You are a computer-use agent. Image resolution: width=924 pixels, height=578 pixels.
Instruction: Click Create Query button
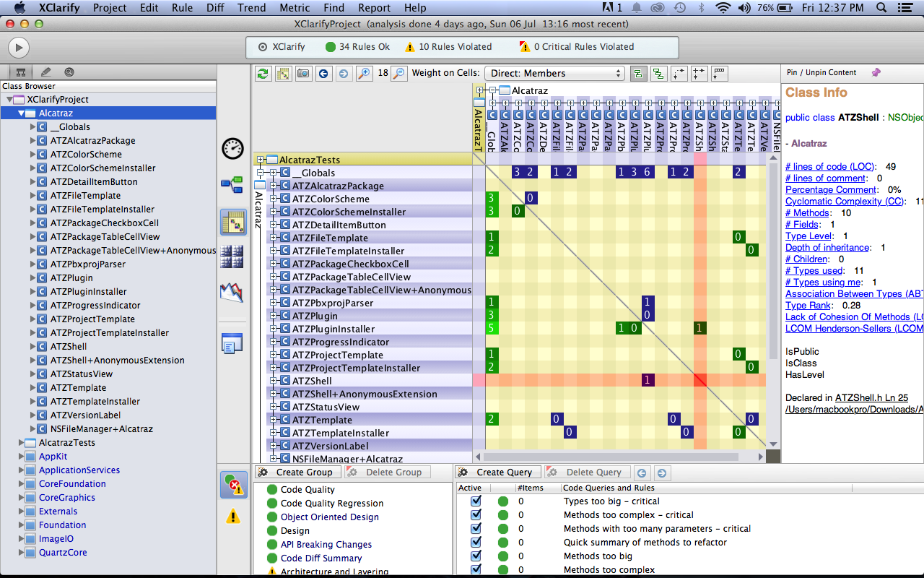pyautogui.click(x=497, y=472)
